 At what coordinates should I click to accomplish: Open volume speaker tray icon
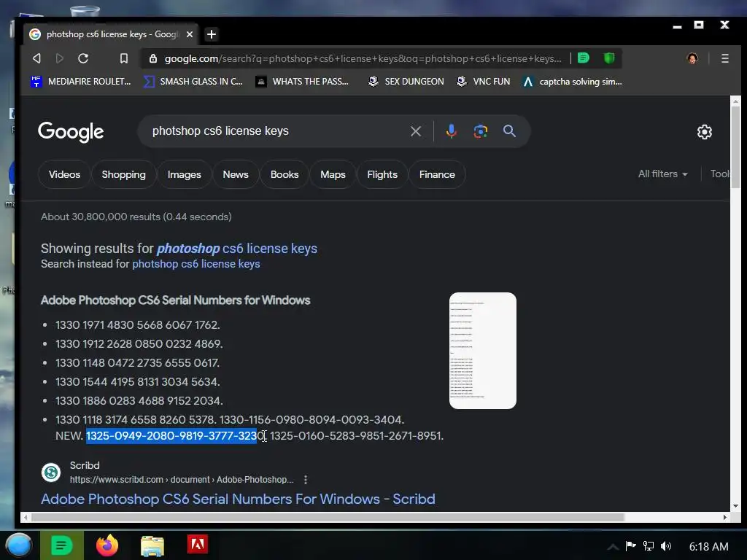[x=666, y=546]
